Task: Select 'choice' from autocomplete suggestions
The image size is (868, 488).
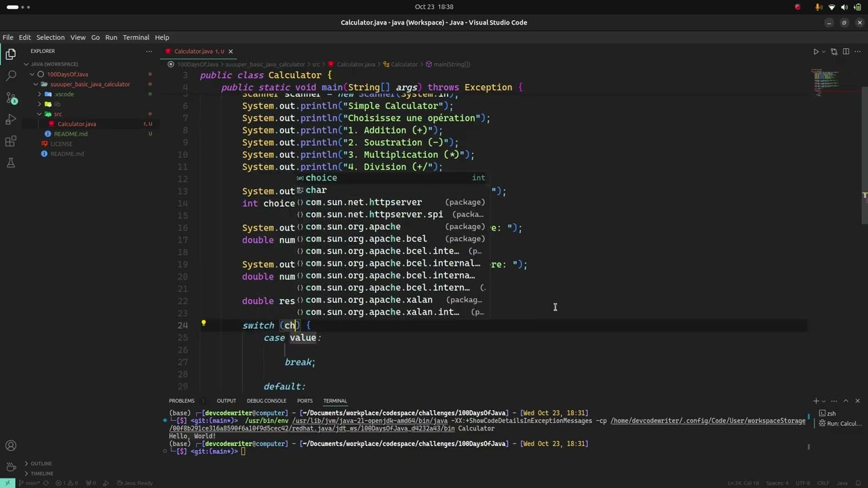Action: (x=321, y=178)
